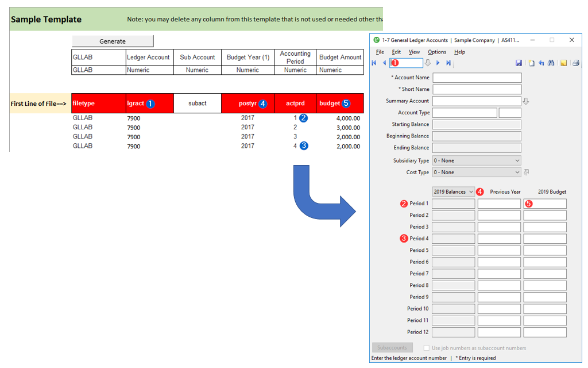The height and width of the screenshot is (368, 588).
Task: Click the yellow note icon
Action: [564, 63]
